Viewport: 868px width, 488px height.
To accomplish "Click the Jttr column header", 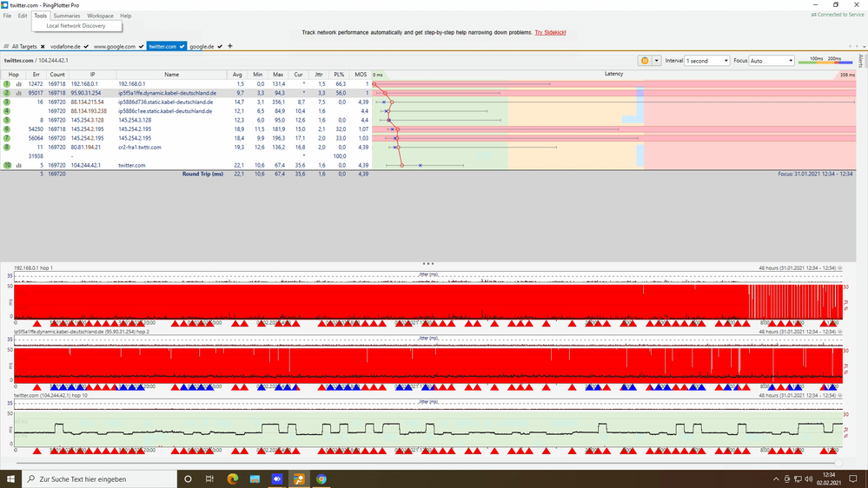I will (x=318, y=75).
